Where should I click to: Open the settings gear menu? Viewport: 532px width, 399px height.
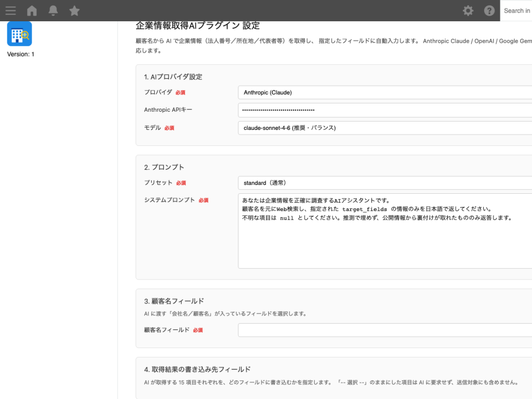pyautogui.click(x=468, y=10)
